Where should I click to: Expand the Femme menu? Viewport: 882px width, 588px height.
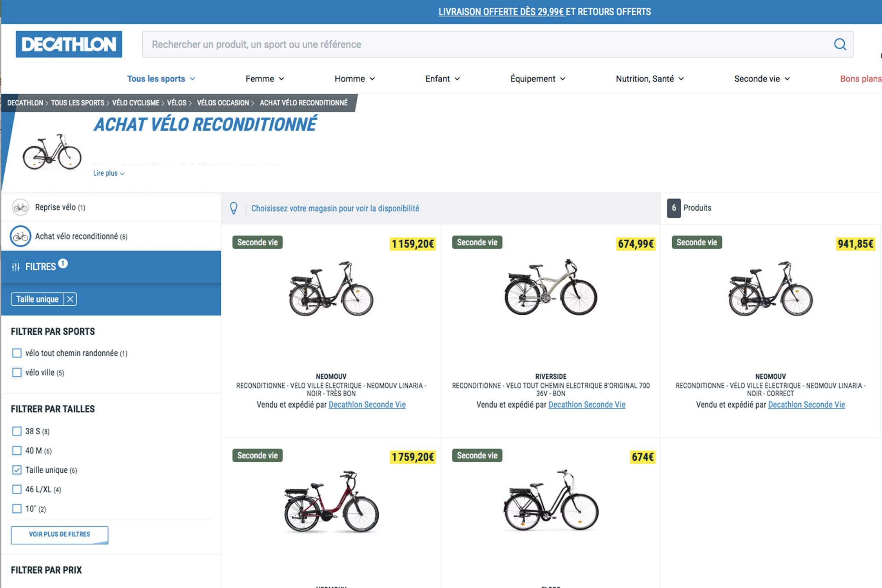(x=265, y=79)
